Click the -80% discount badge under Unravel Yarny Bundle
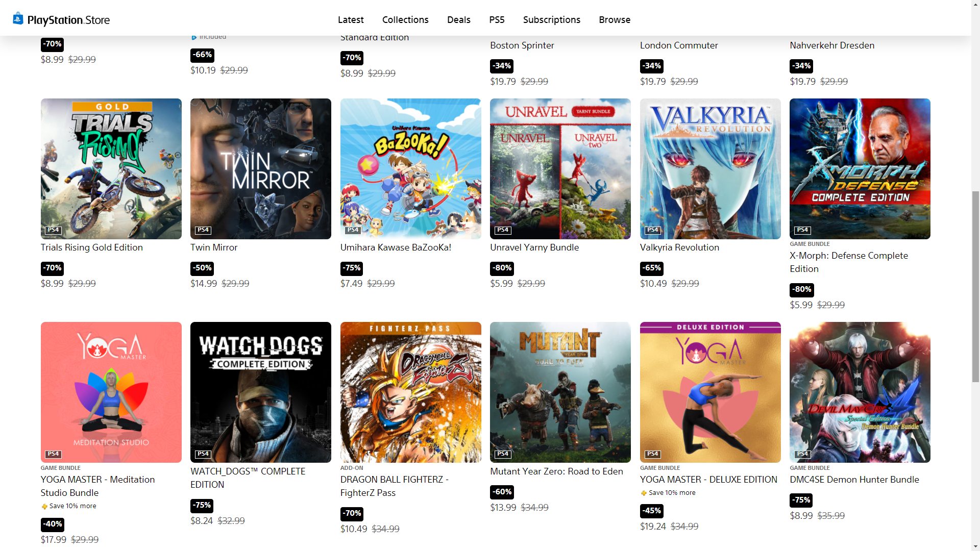Image resolution: width=980 pixels, height=551 pixels. pyautogui.click(x=502, y=268)
